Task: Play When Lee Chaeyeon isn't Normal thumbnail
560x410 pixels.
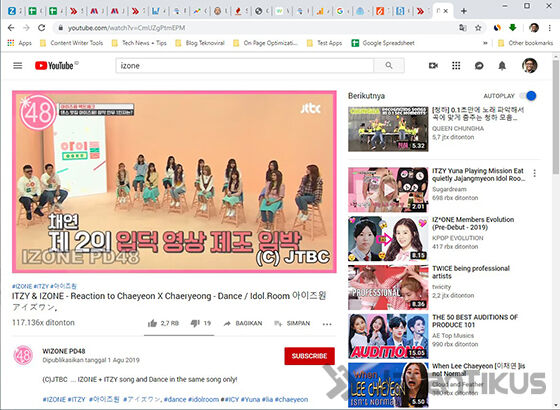Action: (388, 385)
